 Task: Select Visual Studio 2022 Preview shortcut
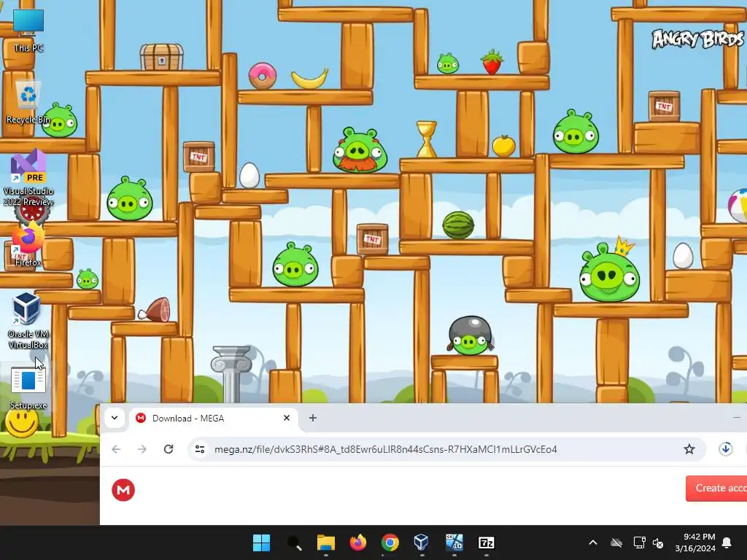tap(28, 177)
